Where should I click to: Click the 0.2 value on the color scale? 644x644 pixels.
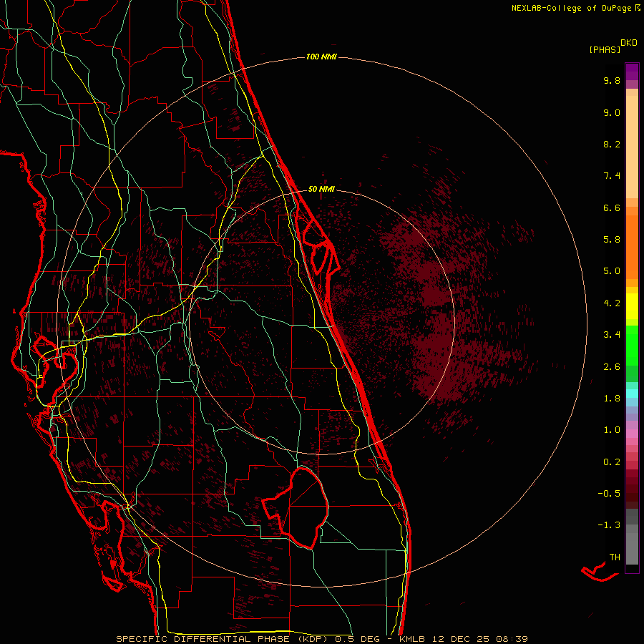click(612, 462)
